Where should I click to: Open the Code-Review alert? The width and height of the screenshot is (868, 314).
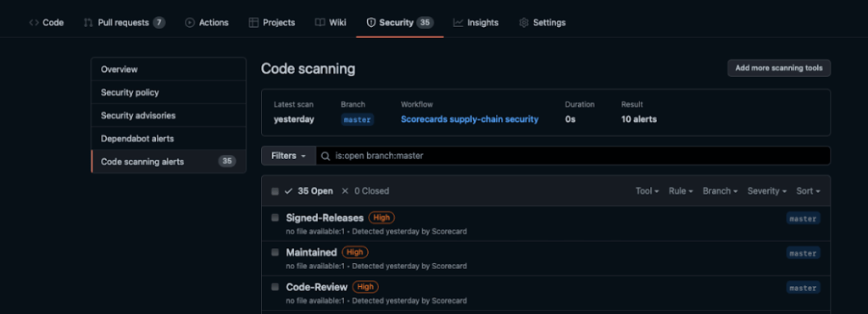tap(317, 287)
